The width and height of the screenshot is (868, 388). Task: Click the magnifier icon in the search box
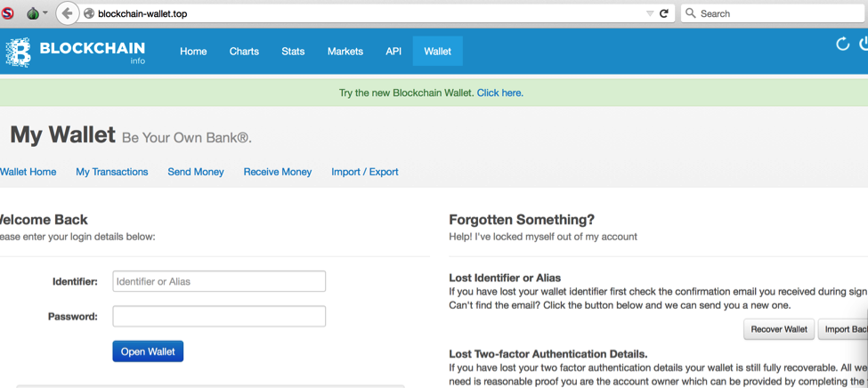coord(690,13)
